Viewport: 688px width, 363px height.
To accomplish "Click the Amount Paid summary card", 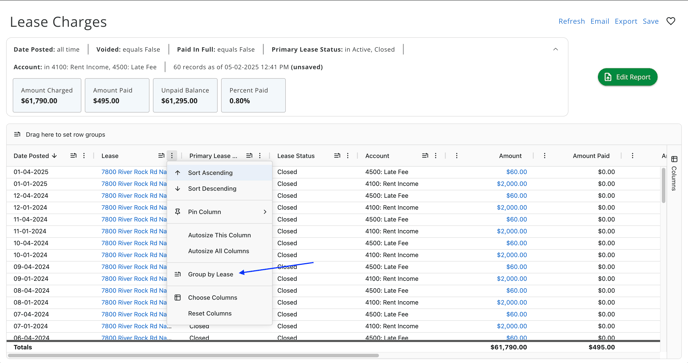I will tap(117, 95).
